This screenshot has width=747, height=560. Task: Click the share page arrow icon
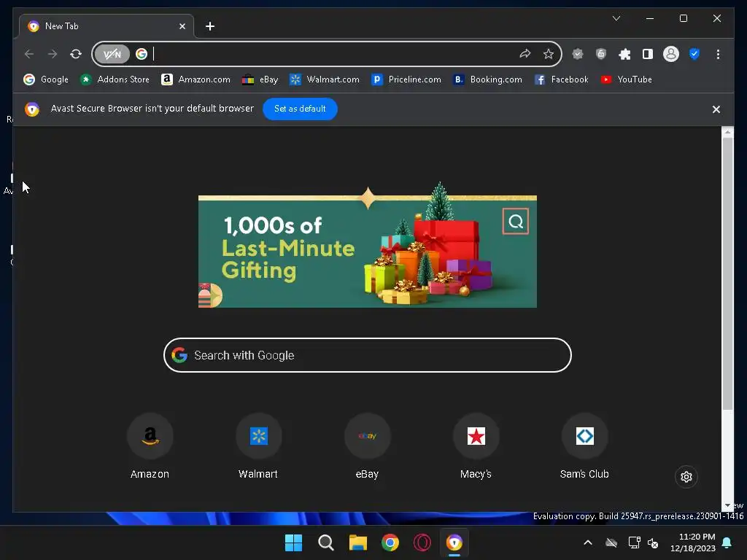coord(525,54)
